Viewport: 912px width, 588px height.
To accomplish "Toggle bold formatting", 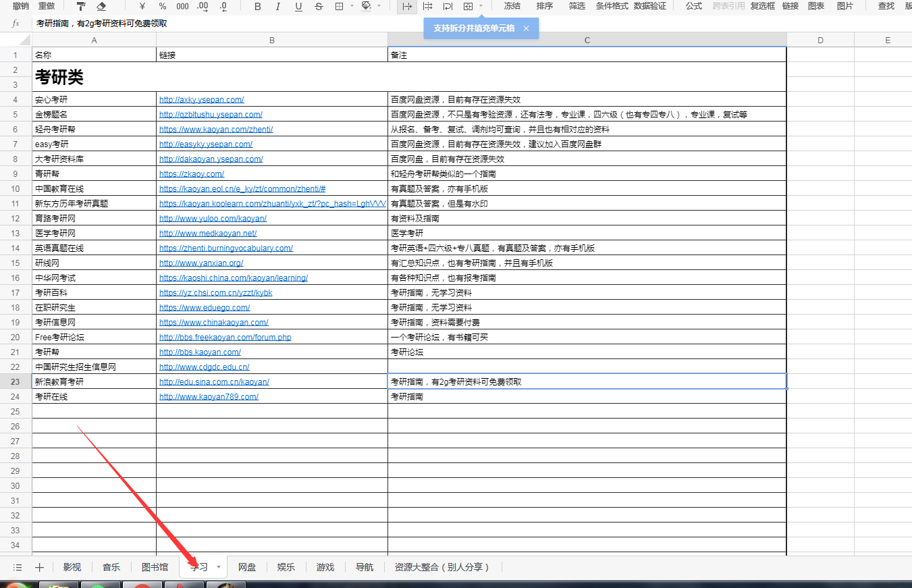I will (x=257, y=6).
